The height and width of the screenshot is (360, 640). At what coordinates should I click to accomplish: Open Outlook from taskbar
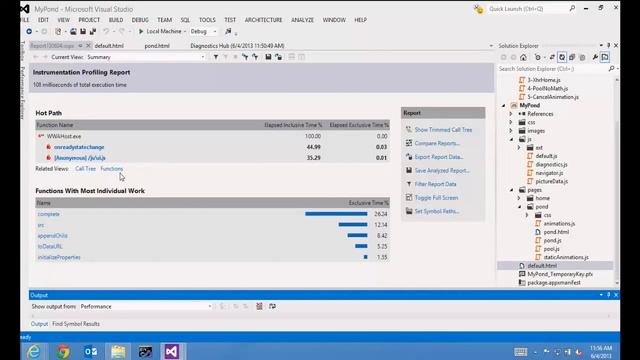90,351
